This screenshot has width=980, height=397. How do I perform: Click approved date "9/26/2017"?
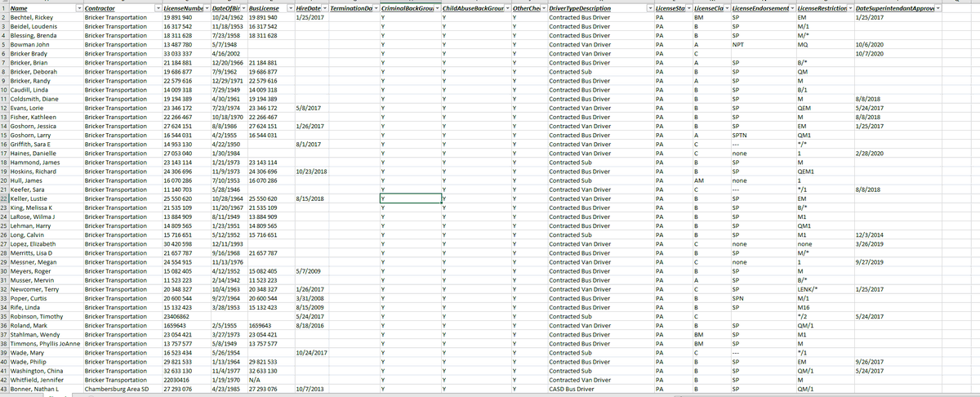tap(897, 362)
